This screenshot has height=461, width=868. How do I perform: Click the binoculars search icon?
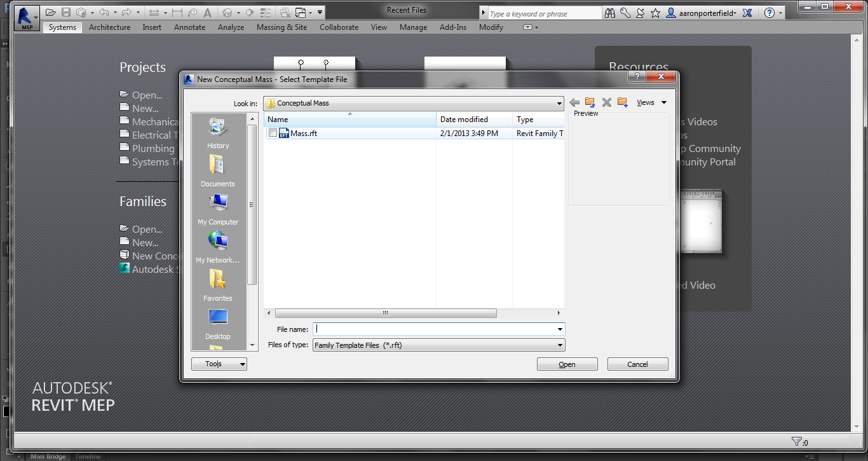pos(610,13)
